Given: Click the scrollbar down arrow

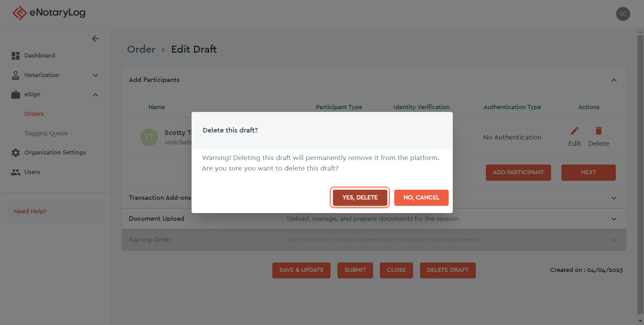Looking at the screenshot, I should point(640,321).
